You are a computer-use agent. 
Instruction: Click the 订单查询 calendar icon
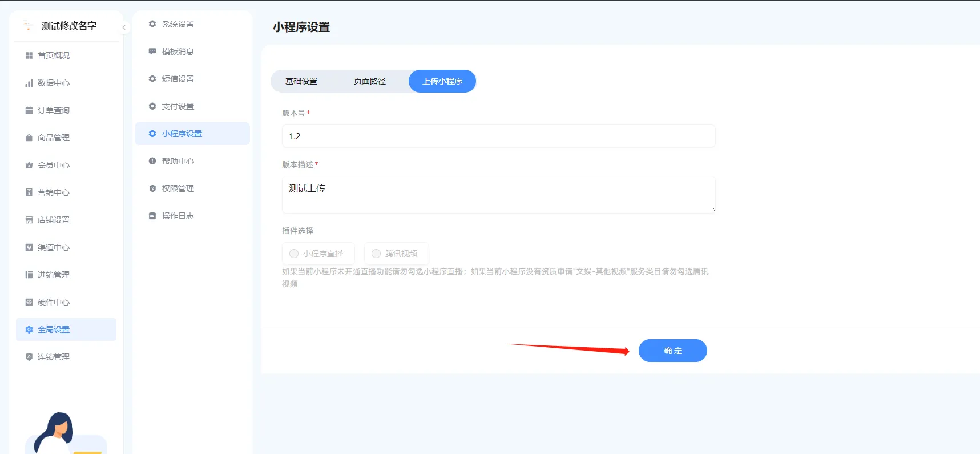click(29, 110)
